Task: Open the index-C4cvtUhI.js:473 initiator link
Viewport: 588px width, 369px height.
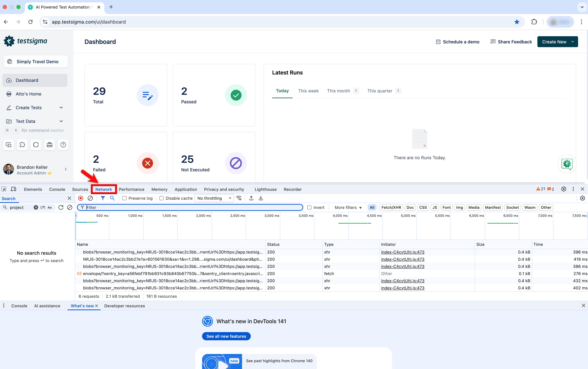Action: [x=403, y=252]
